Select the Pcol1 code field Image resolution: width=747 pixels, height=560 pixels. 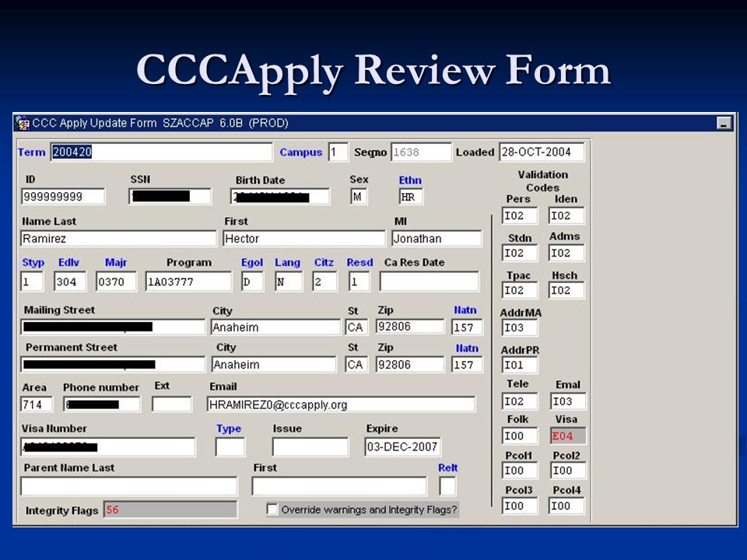[520, 471]
